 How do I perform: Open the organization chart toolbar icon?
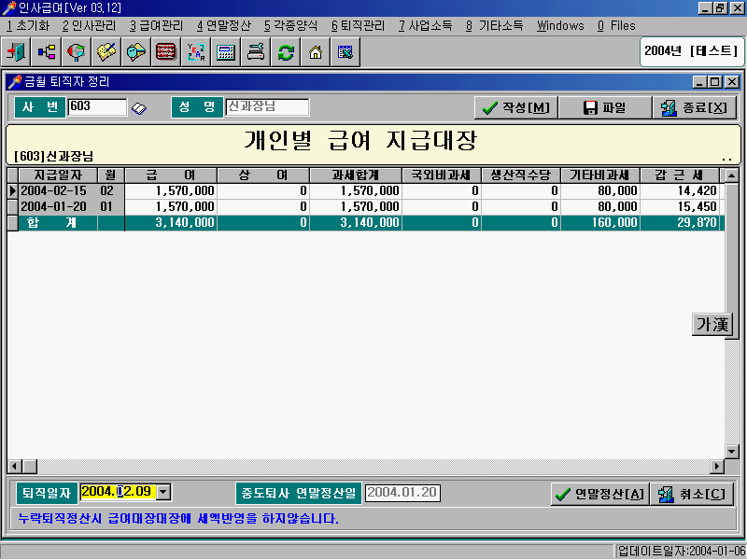click(46, 51)
